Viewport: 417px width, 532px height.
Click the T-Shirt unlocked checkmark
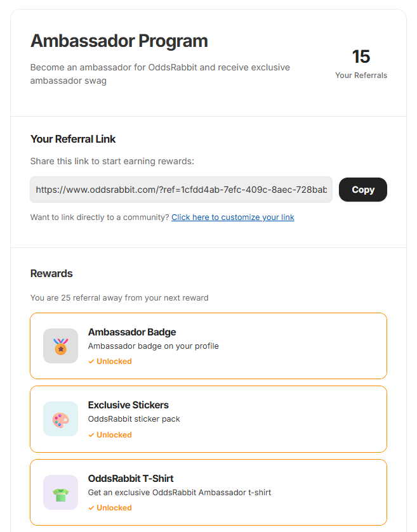pos(91,508)
